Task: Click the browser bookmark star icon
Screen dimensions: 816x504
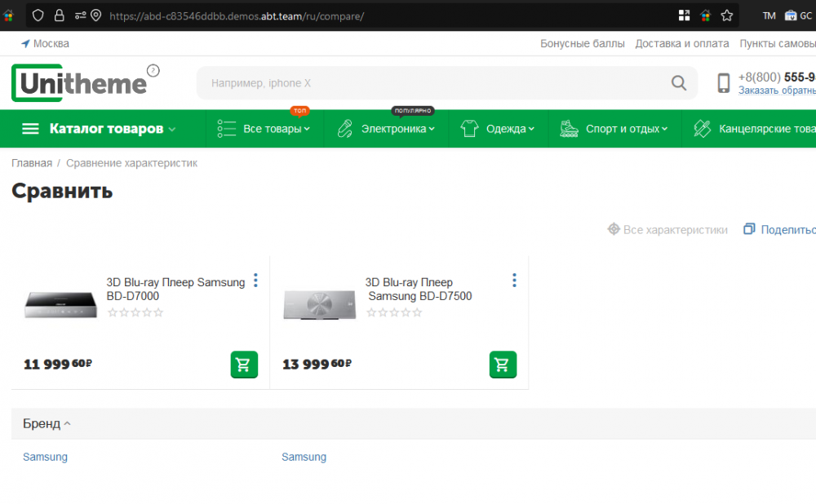Action: point(726,15)
